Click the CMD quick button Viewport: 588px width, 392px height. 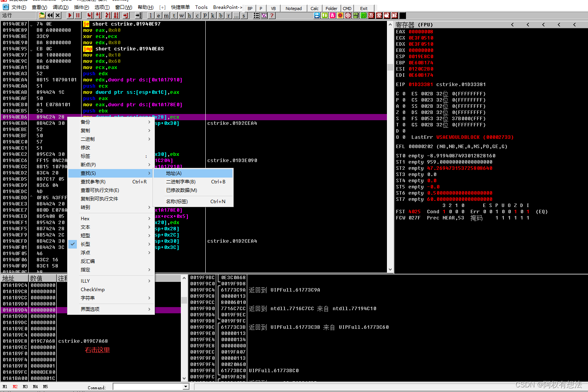tap(347, 9)
